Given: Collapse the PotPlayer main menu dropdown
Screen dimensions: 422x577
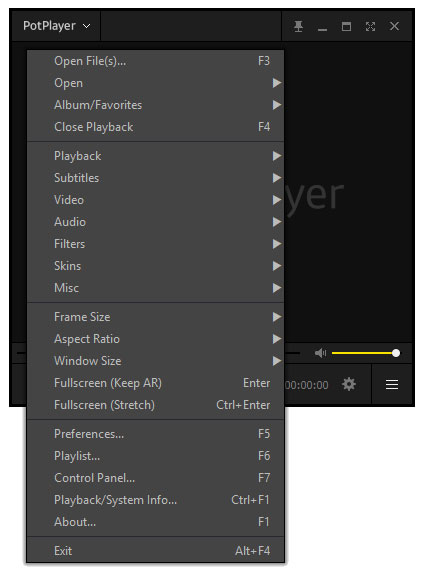Looking at the screenshot, I should 56,26.
